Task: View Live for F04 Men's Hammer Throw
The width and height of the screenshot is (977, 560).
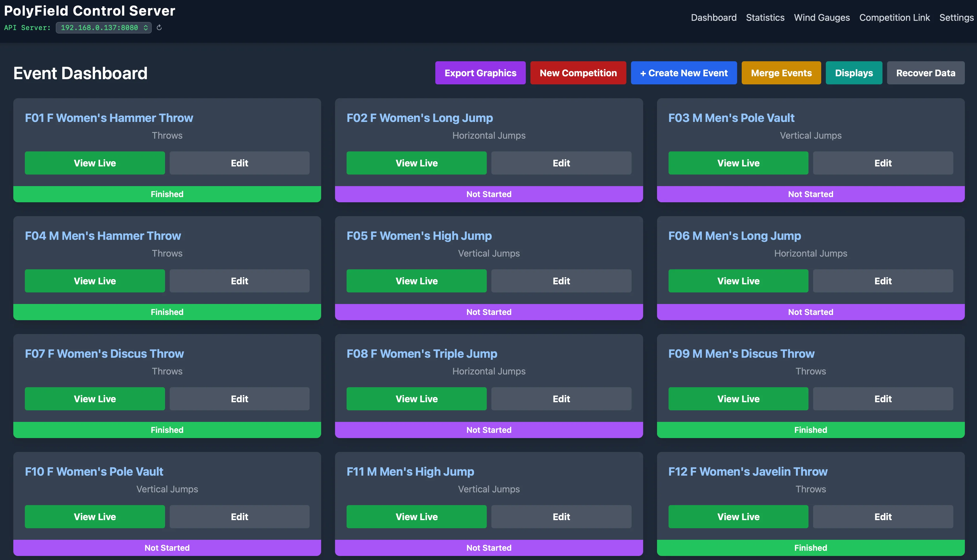Action: [x=95, y=281]
